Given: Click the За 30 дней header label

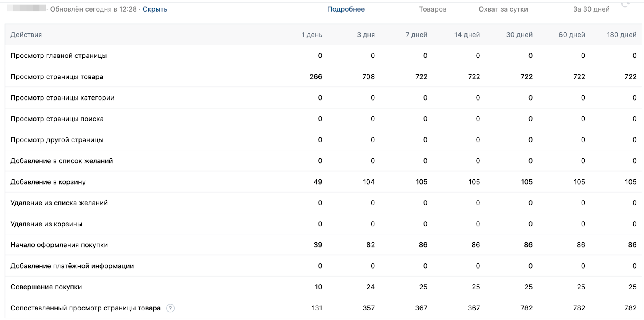Looking at the screenshot, I should click(591, 9).
